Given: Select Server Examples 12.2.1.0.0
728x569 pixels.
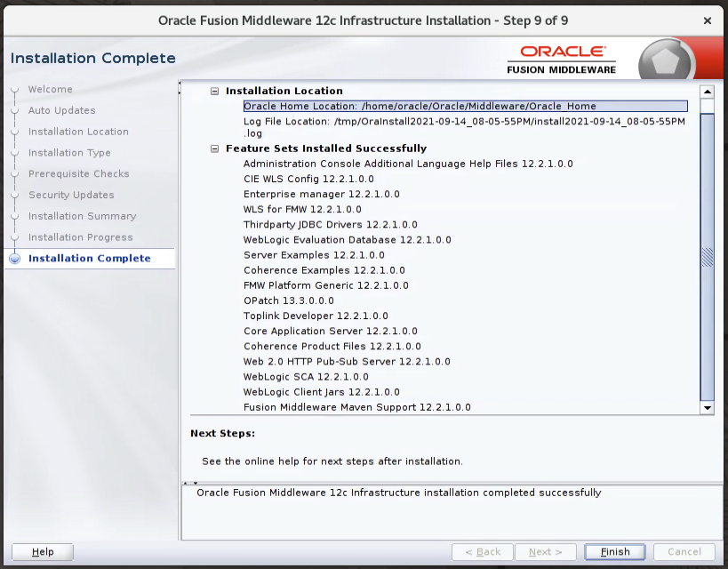Looking at the screenshot, I should click(314, 255).
